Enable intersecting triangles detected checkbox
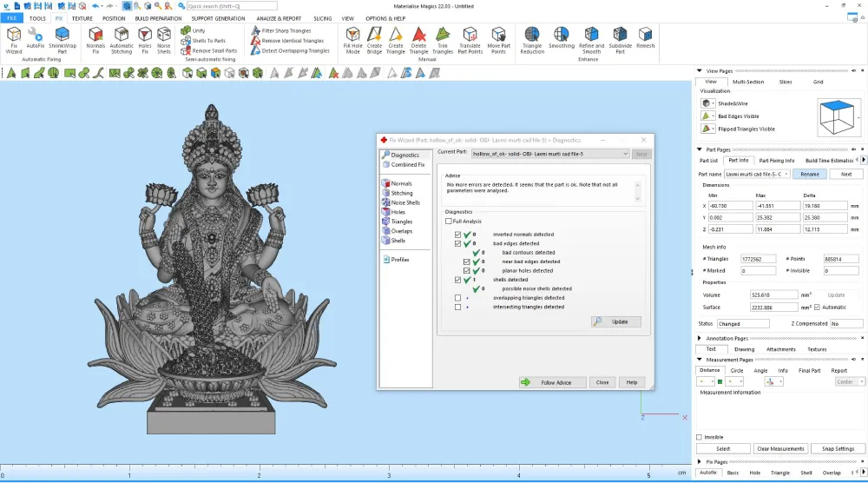This screenshot has width=868, height=483. [x=457, y=307]
